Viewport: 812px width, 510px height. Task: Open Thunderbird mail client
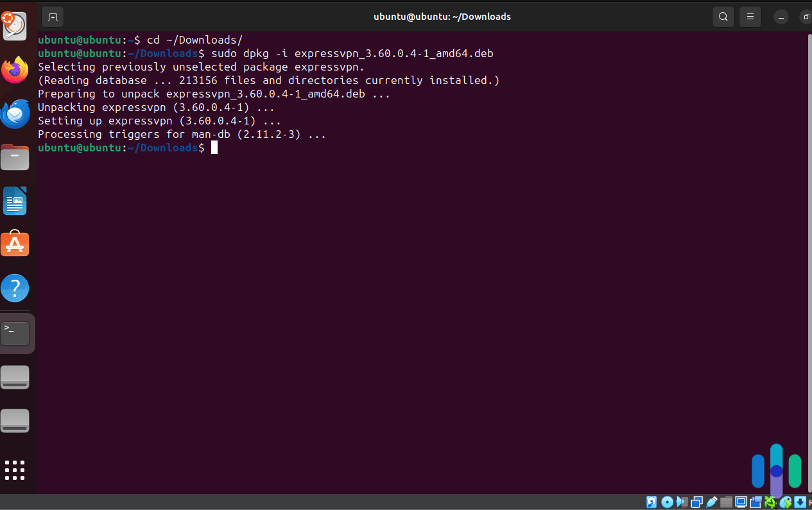pos(15,114)
